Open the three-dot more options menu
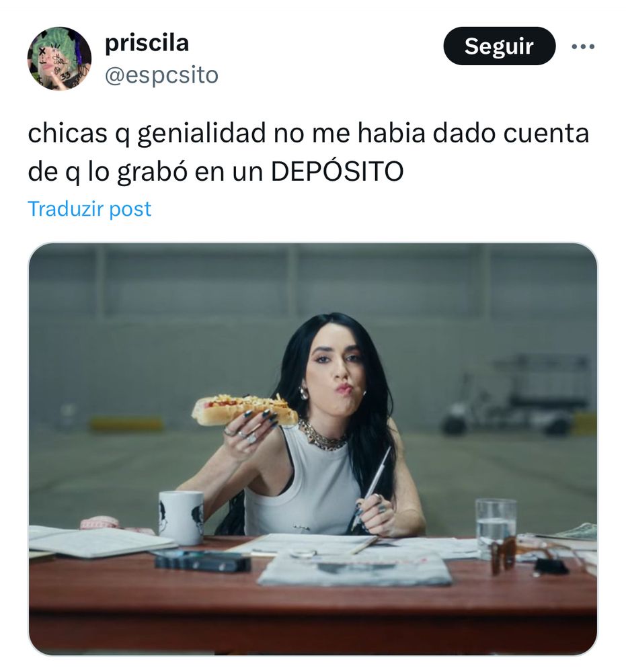Screen dimensions: 626x672 coord(583,46)
